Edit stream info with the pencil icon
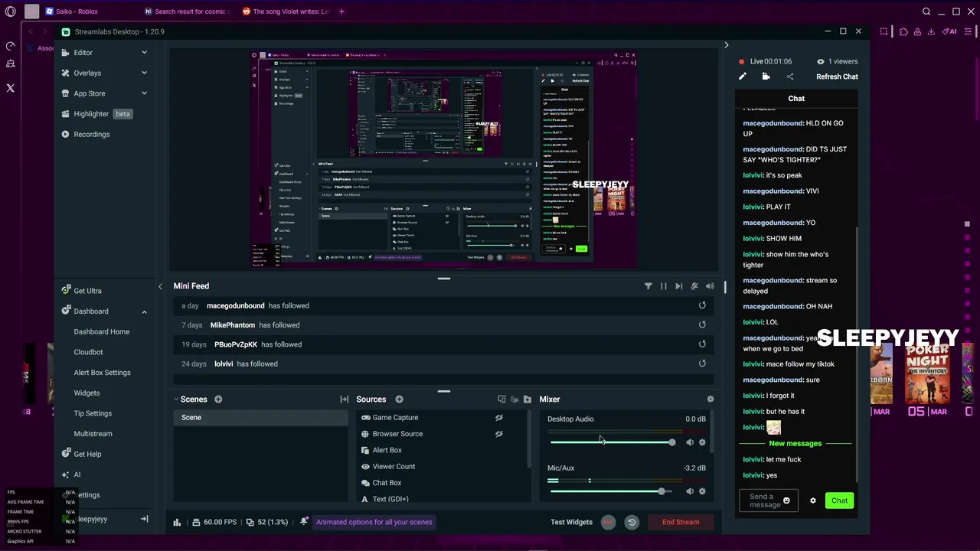The width and height of the screenshot is (980, 551). [742, 77]
